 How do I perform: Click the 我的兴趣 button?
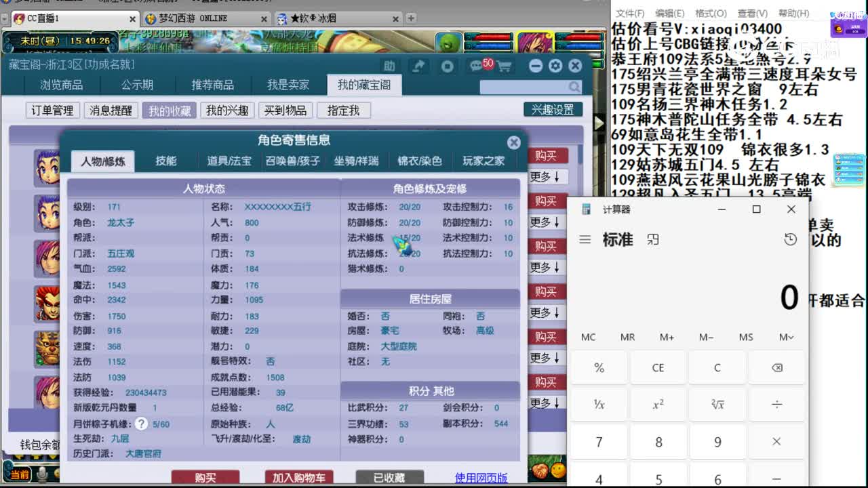(227, 110)
